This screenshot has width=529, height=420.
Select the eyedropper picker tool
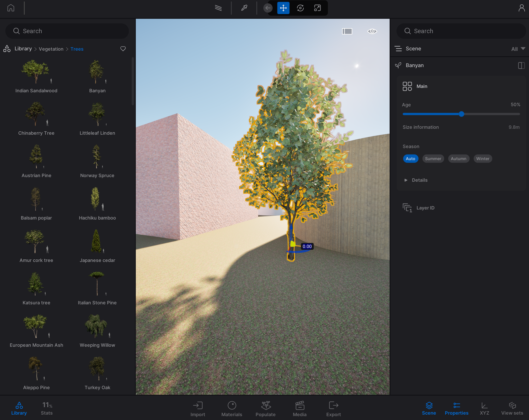(244, 8)
